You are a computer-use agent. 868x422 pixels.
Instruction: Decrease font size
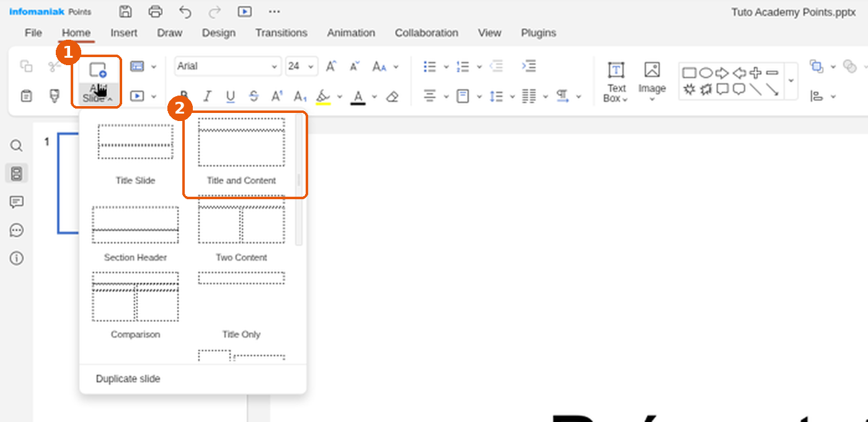(355, 66)
